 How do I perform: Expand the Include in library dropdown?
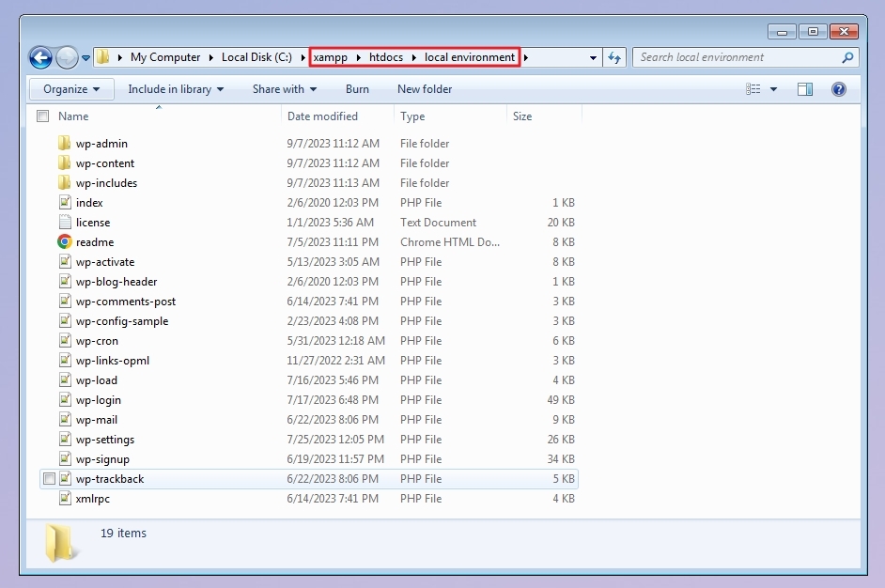click(x=176, y=89)
